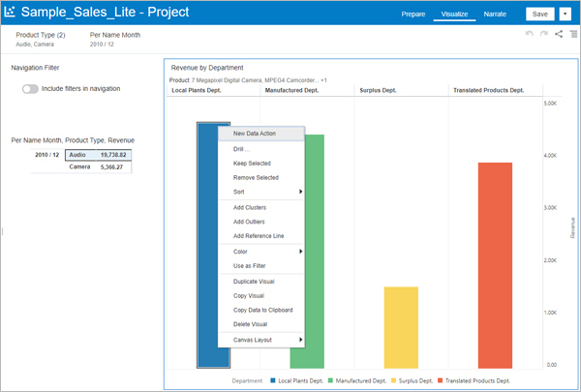Select Add Clusters

[261, 207]
